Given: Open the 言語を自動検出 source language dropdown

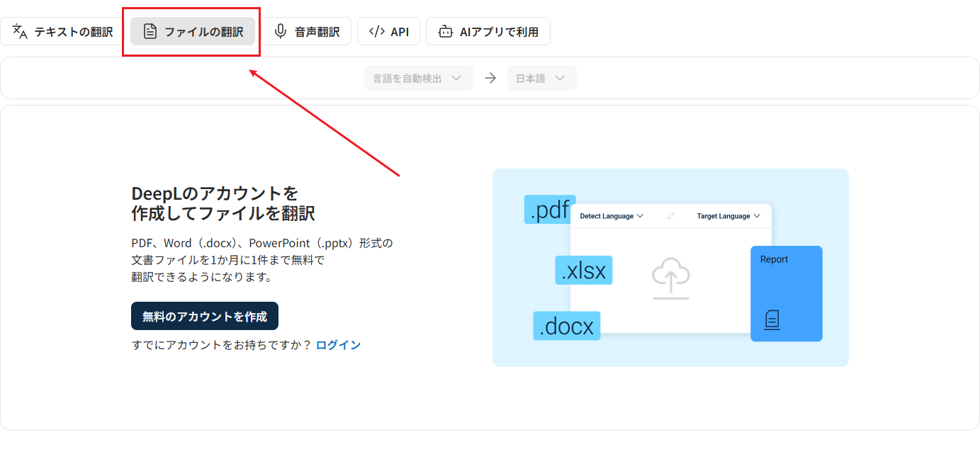Looking at the screenshot, I should coord(419,78).
